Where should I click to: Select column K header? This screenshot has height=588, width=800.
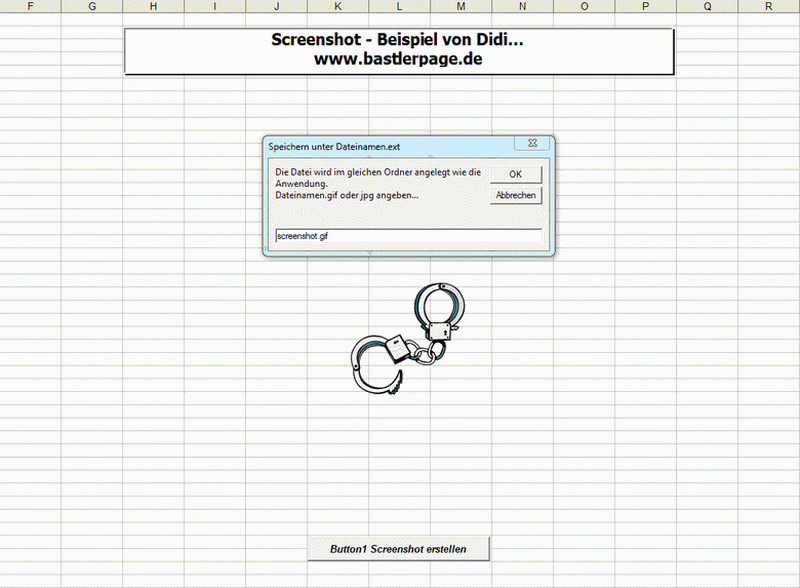pyautogui.click(x=338, y=6)
